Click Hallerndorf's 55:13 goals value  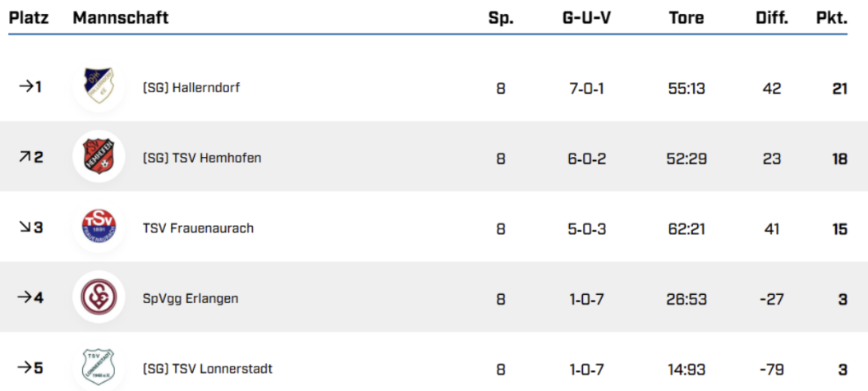tap(687, 88)
